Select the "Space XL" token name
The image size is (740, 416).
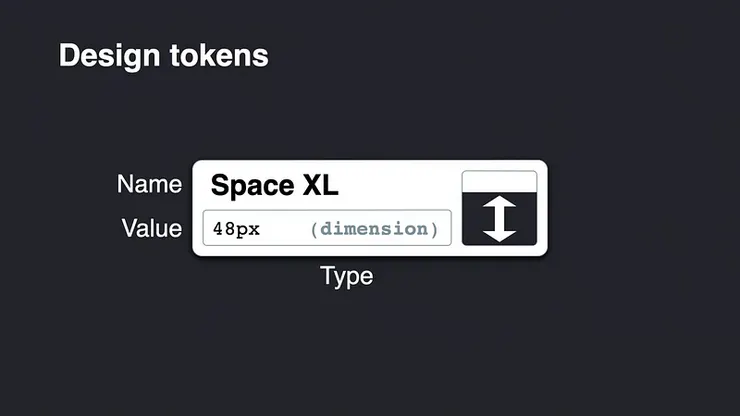tap(274, 186)
